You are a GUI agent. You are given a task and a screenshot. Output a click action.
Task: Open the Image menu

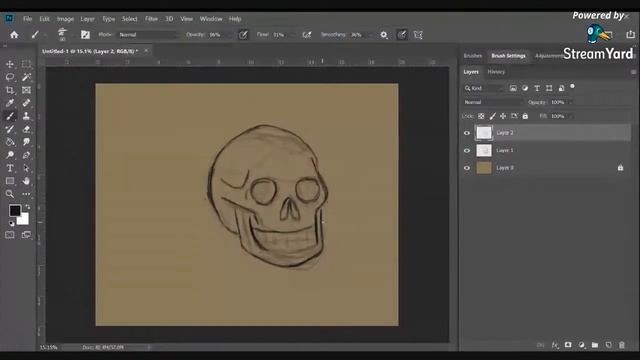(65, 19)
